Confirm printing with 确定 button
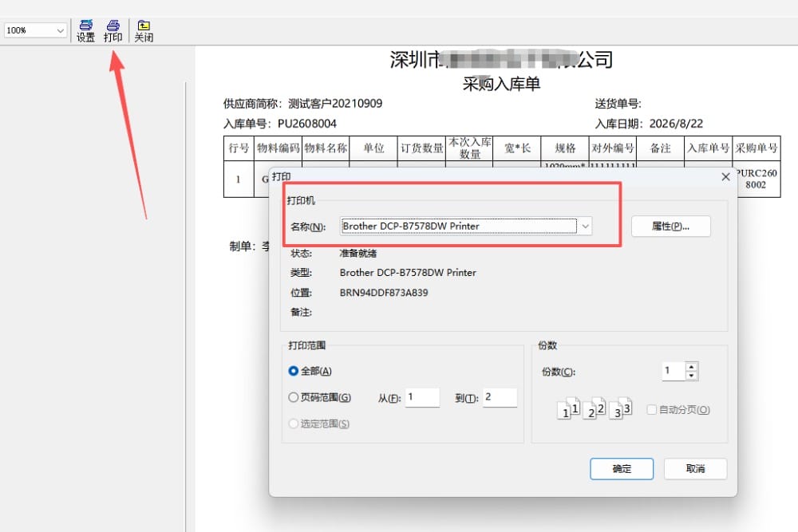Screen dimensions: 798x532 (622, 468)
